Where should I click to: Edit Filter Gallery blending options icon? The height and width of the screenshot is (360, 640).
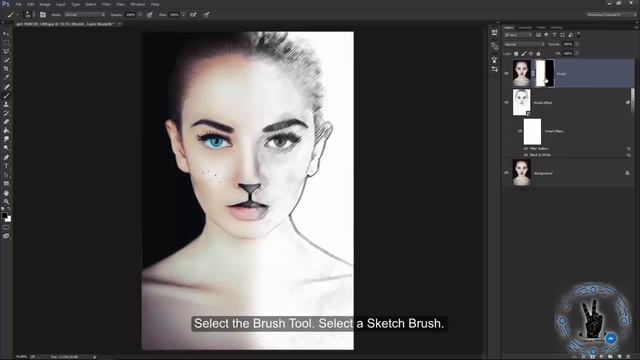pyautogui.click(x=629, y=149)
